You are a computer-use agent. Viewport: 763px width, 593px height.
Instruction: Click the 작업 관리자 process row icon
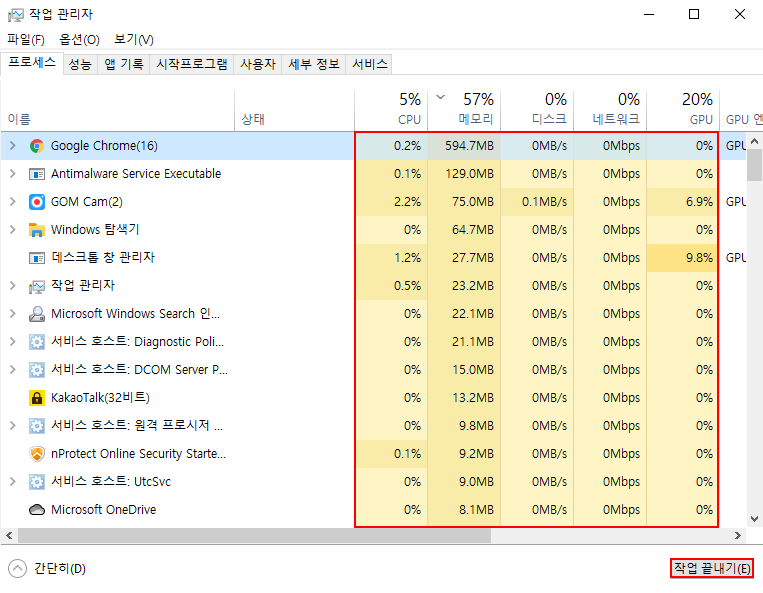36,286
